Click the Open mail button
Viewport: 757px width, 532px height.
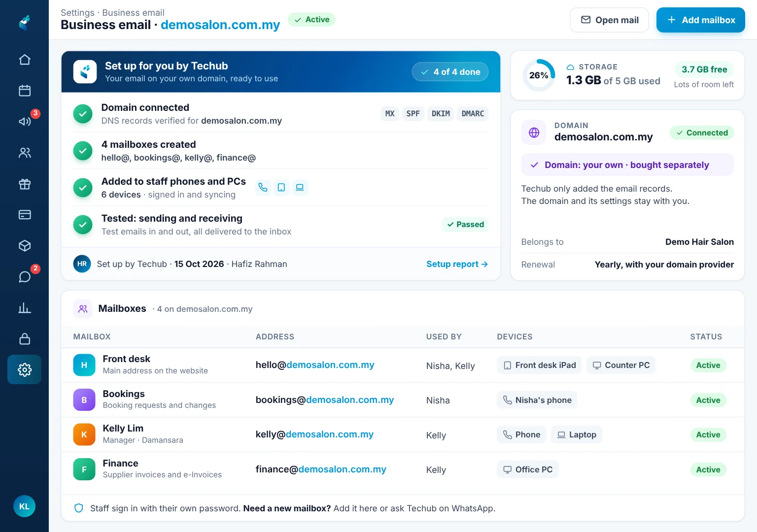coord(609,20)
